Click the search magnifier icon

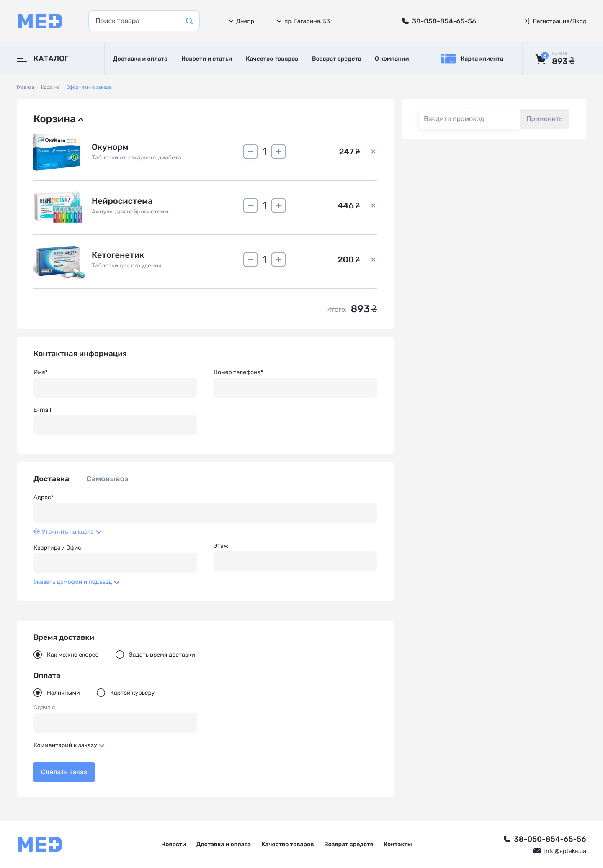click(189, 21)
